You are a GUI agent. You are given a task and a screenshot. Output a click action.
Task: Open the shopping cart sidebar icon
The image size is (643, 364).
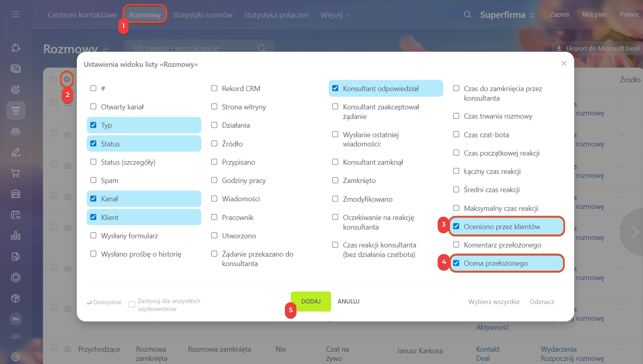tap(16, 173)
